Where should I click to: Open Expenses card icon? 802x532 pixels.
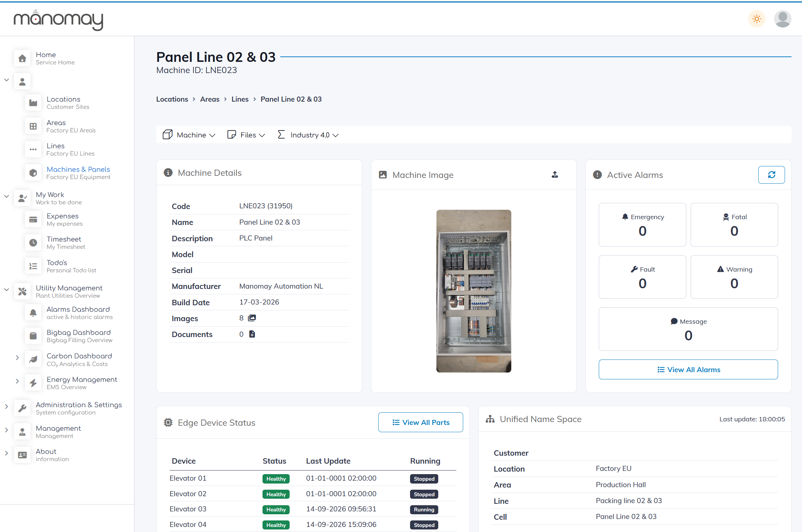(x=33, y=220)
